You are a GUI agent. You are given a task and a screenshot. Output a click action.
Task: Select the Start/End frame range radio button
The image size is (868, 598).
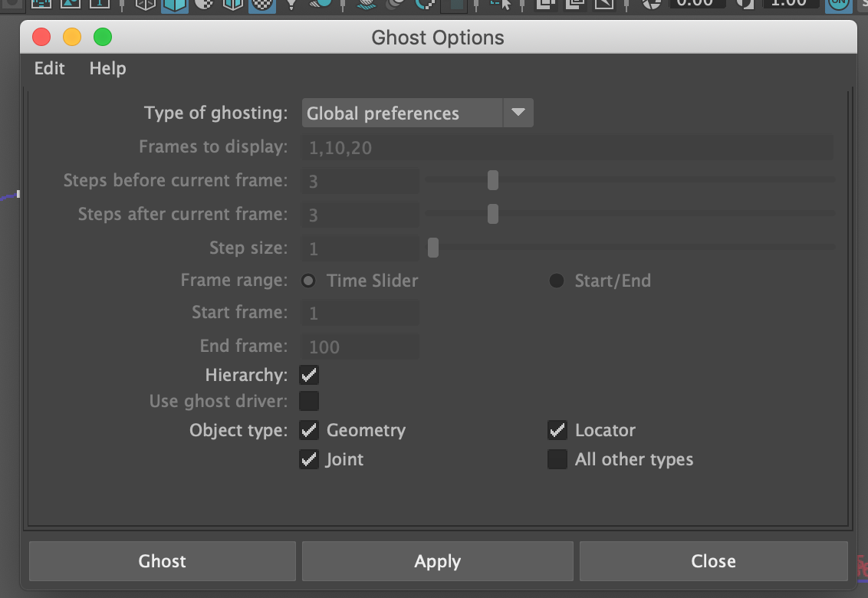pos(556,281)
